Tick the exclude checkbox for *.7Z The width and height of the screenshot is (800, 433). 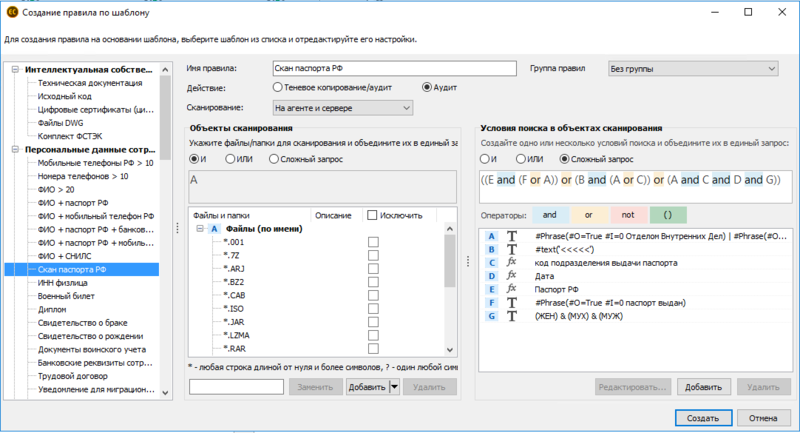point(373,256)
